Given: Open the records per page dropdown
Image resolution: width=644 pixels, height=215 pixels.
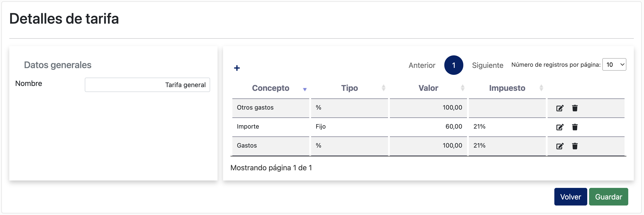Looking at the screenshot, I should point(614,64).
